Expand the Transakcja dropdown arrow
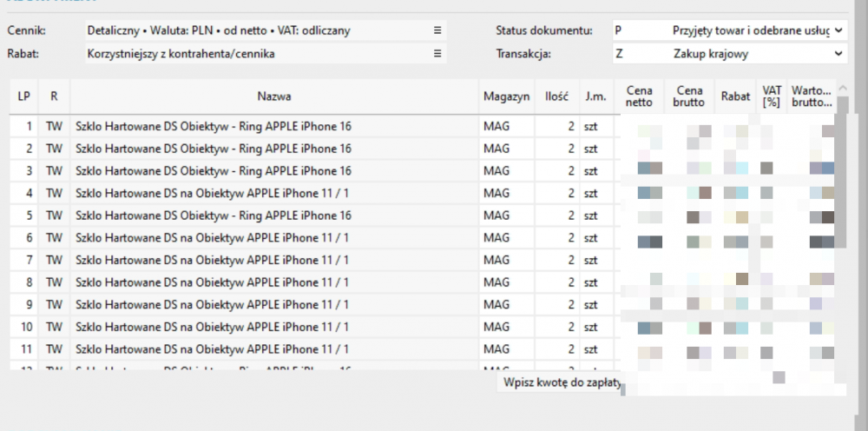868x431 pixels. (838, 54)
